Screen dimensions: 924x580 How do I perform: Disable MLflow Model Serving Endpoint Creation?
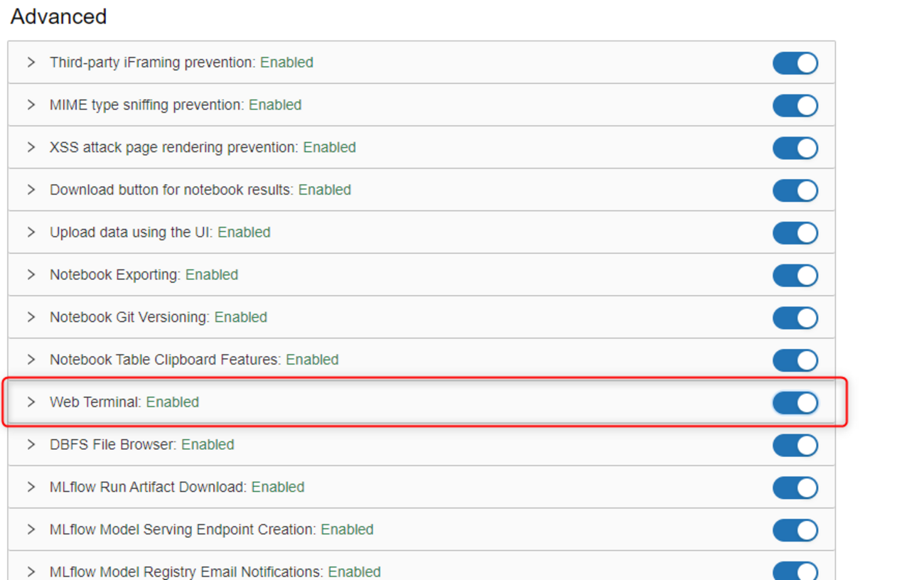click(795, 530)
